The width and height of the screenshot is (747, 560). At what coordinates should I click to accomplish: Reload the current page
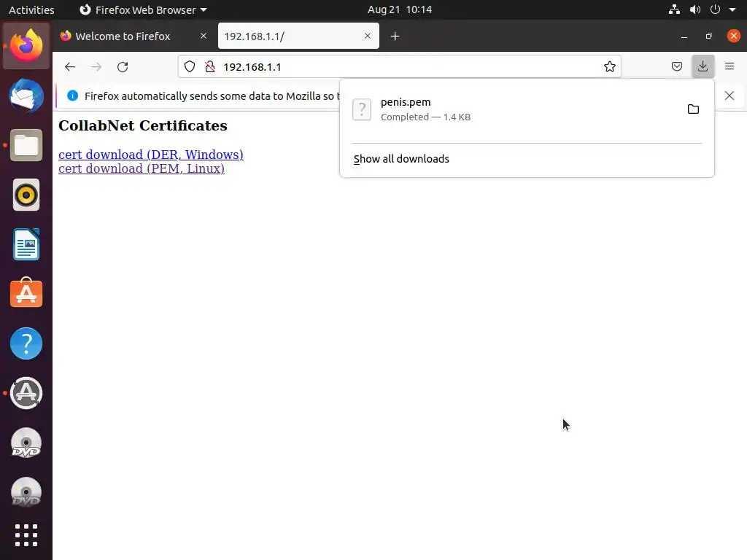[123, 66]
